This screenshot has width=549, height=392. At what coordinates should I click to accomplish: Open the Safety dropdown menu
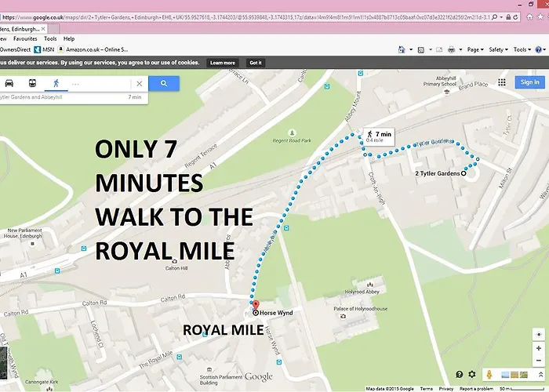click(x=498, y=49)
